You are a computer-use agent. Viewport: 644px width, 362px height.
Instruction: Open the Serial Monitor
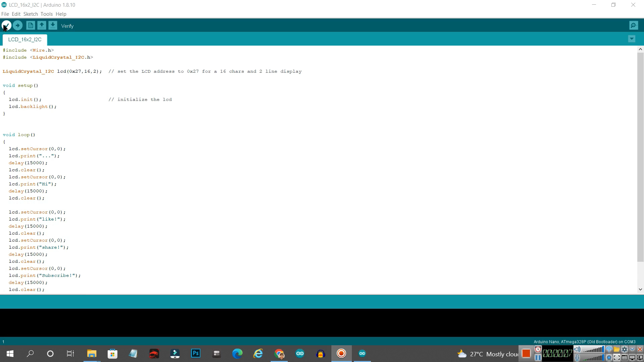coord(633,25)
